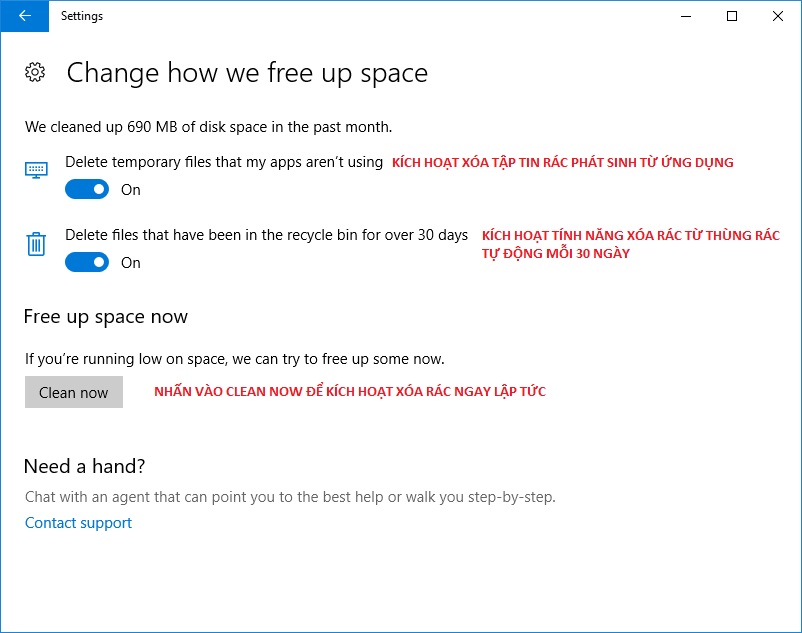Navigate back using the blue arrow icon
Screen dimensions: 802x633
pyautogui.click(x=23, y=16)
